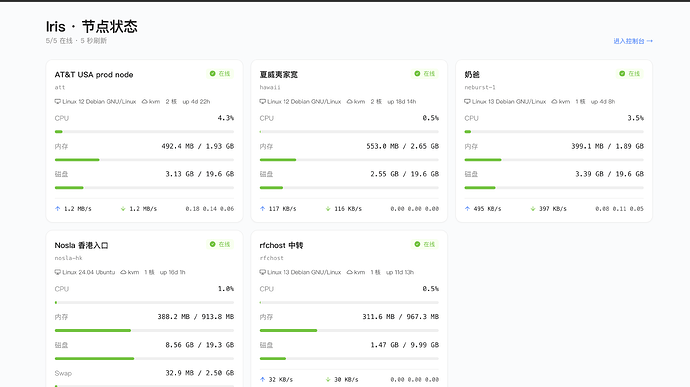
Task: Click the uptime text up 4d 22h
Action: click(x=196, y=102)
